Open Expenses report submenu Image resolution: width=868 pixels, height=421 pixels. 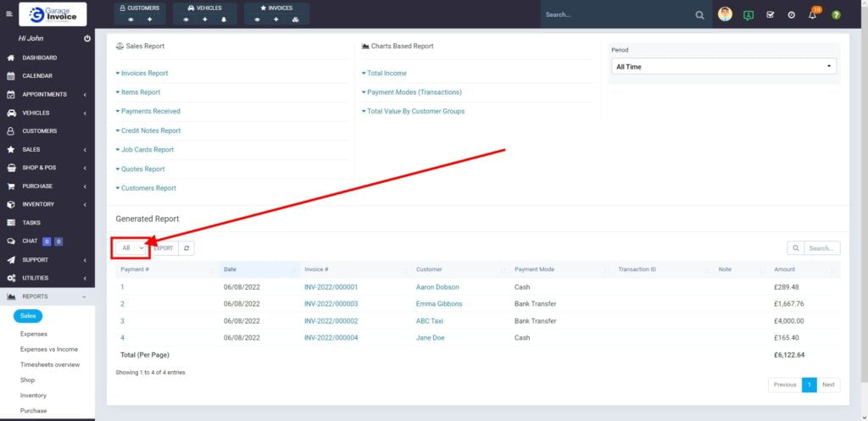[x=34, y=334]
